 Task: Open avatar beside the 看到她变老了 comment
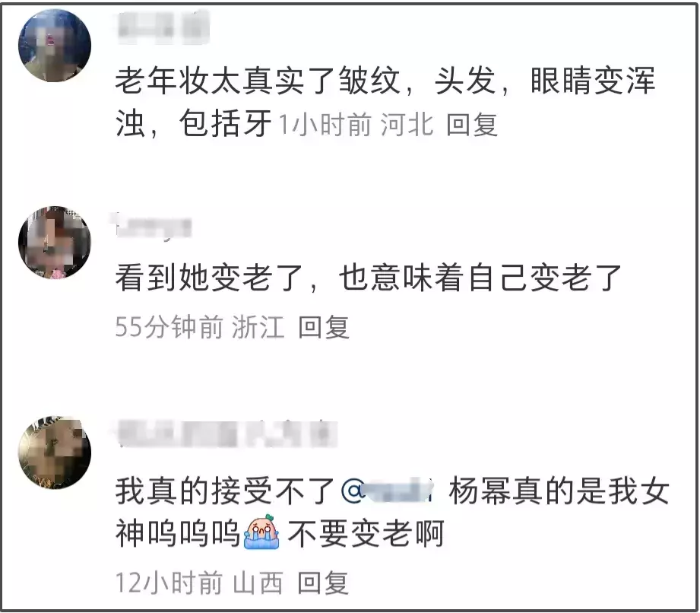(55, 242)
